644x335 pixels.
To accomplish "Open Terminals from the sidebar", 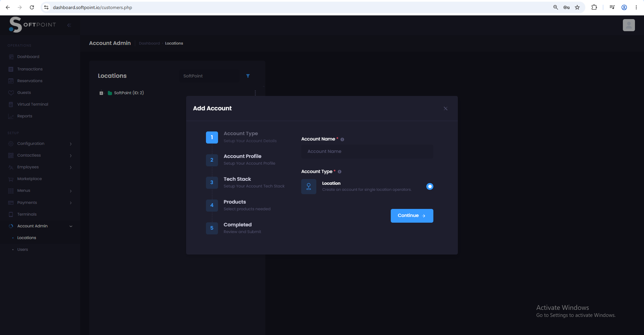I will point(27,214).
